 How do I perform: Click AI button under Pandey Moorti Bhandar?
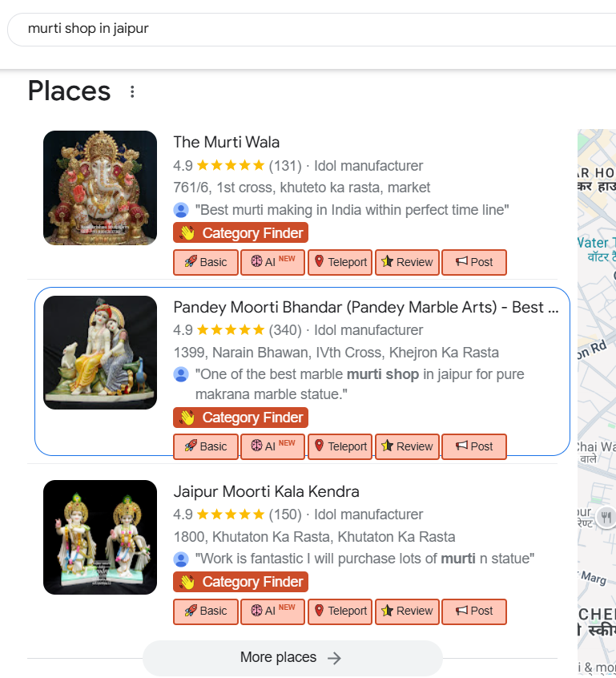(272, 446)
